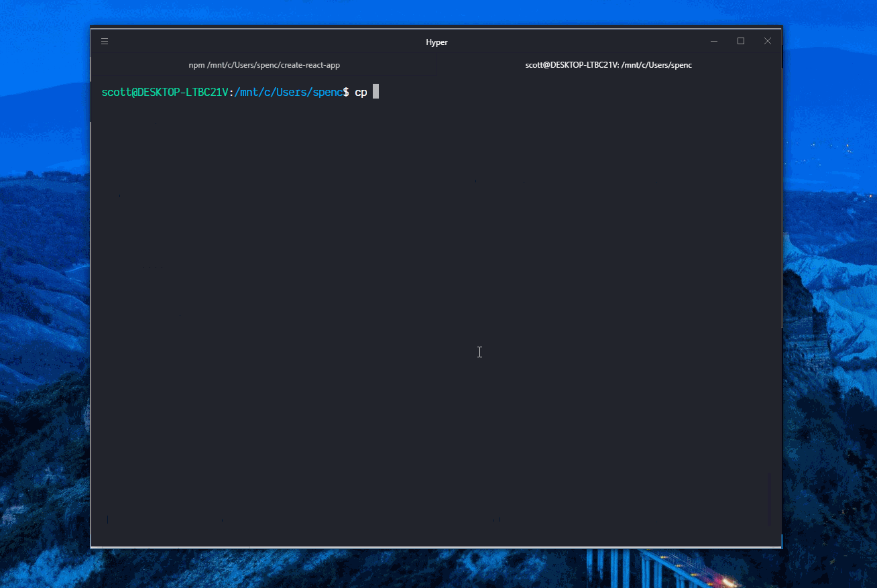The height and width of the screenshot is (588, 877).
Task: Click the close window icon
Action: tap(768, 41)
